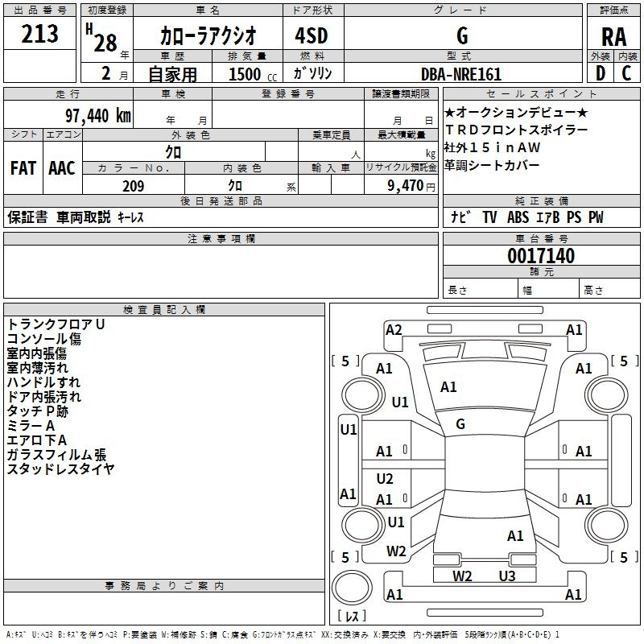The height and width of the screenshot is (644, 644).
Task: Click the 97,440 km mileage value
Action: (93, 115)
